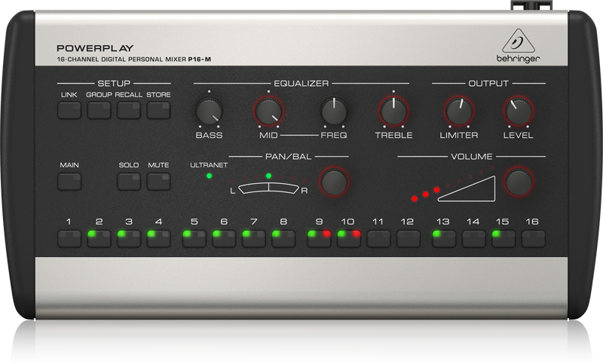Select channel 7 button
Screen dimensions: 603x364
(254, 239)
